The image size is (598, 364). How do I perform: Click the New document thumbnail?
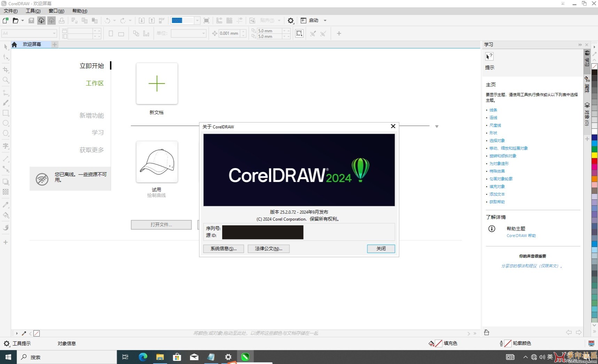(x=157, y=84)
